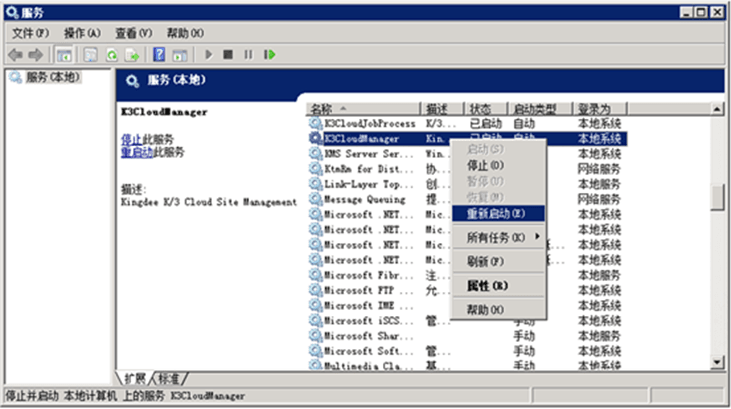This screenshot has height=409, width=731.
Task: Expand 所有任务(K) submenu arrow
Action: 538,237
